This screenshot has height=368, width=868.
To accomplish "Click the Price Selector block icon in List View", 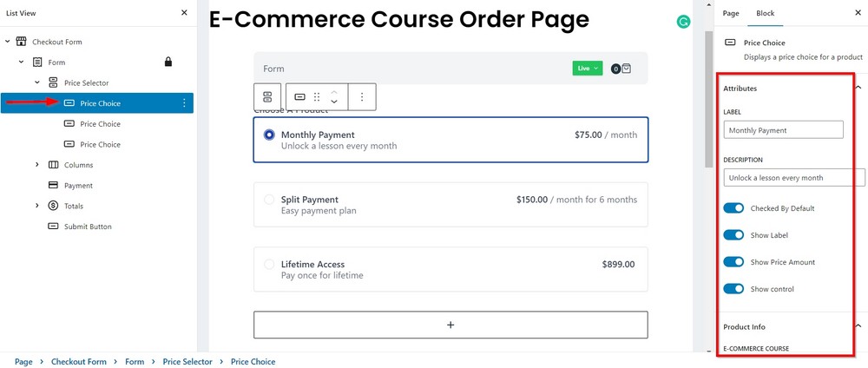I will (53, 82).
